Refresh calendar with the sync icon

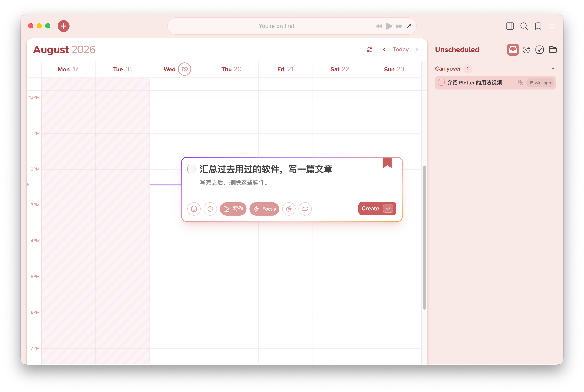[x=369, y=50]
